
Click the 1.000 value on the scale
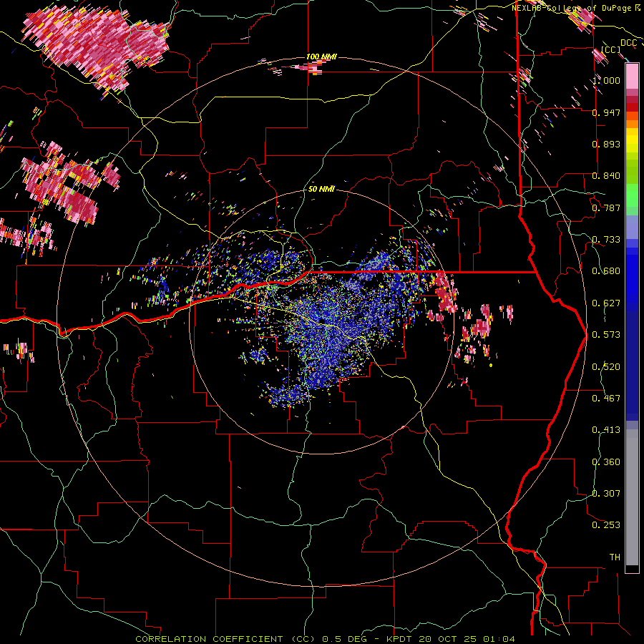(x=606, y=80)
